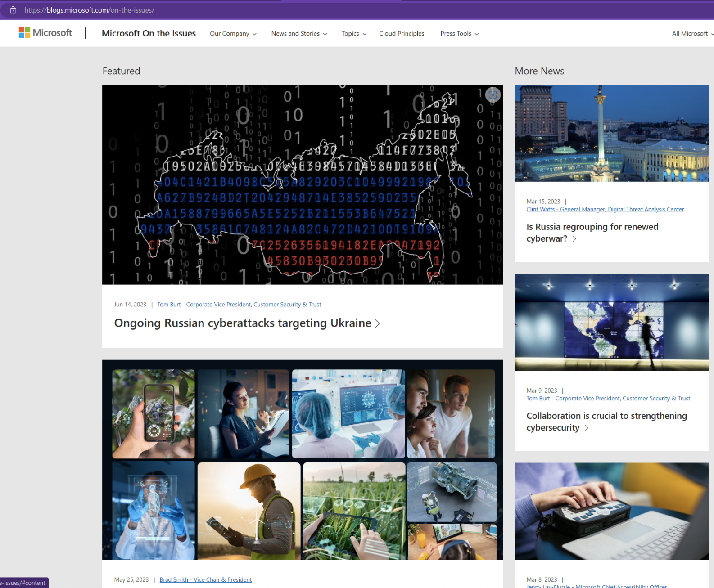Click visual search icon on featured image
The image size is (714, 588).
pos(493,95)
